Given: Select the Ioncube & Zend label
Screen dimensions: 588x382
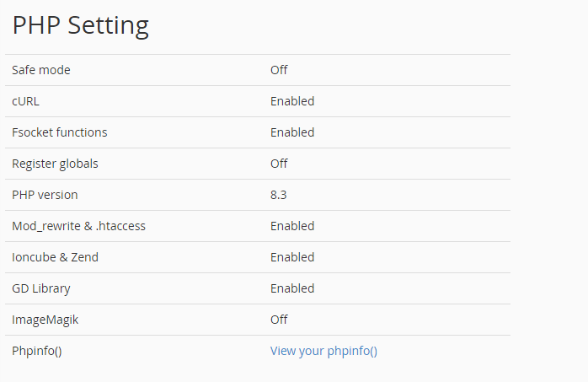Looking at the screenshot, I should 55,257.
